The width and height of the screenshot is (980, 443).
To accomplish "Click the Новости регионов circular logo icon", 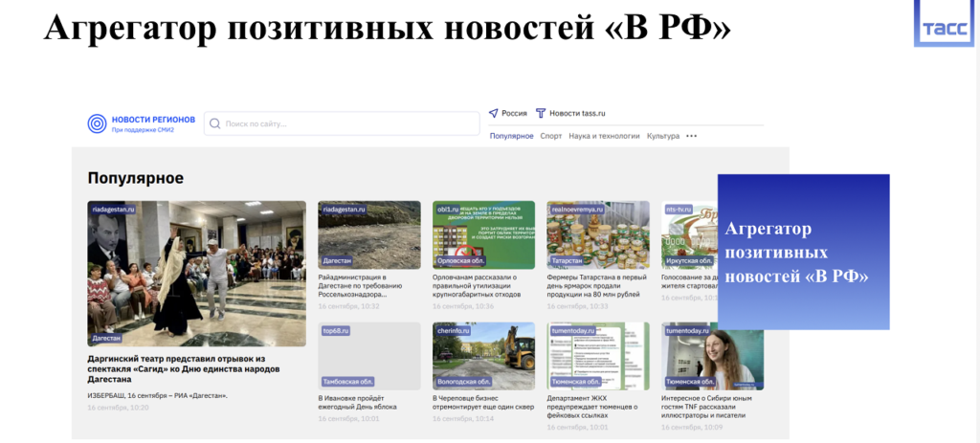I will [98, 123].
